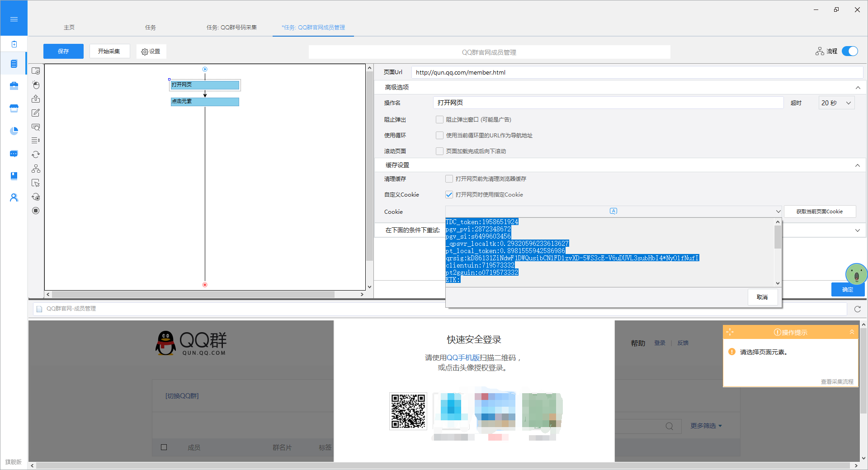Viewport: 868px width, 470px height.
Task: Expand the 在下面的条件下重试 section
Action: point(858,230)
